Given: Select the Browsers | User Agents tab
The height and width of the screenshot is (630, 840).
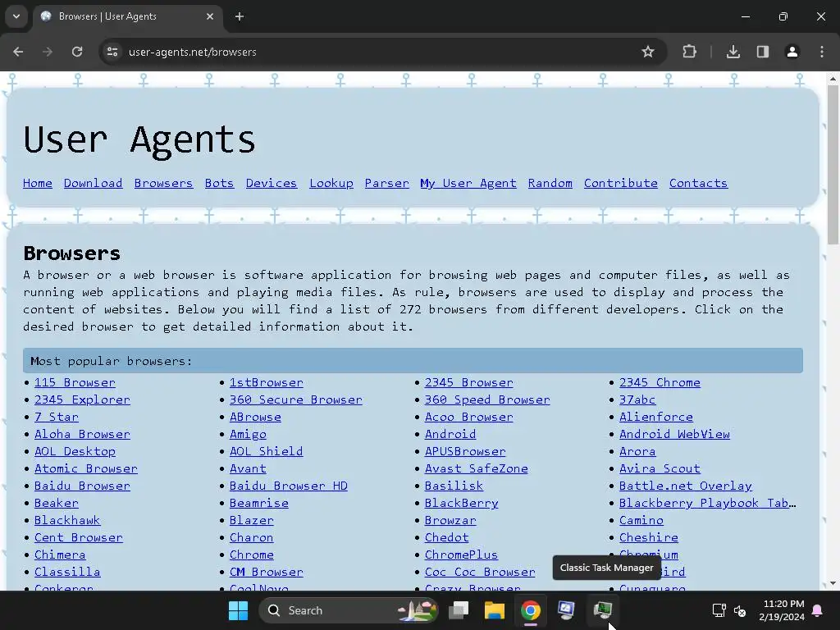Looking at the screenshot, I should coord(127,16).
